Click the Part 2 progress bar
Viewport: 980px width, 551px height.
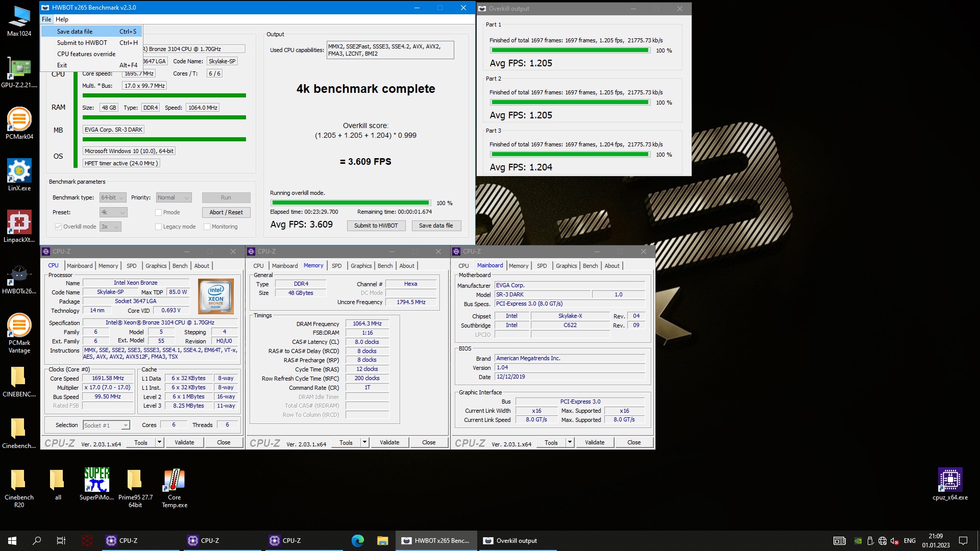570,102
